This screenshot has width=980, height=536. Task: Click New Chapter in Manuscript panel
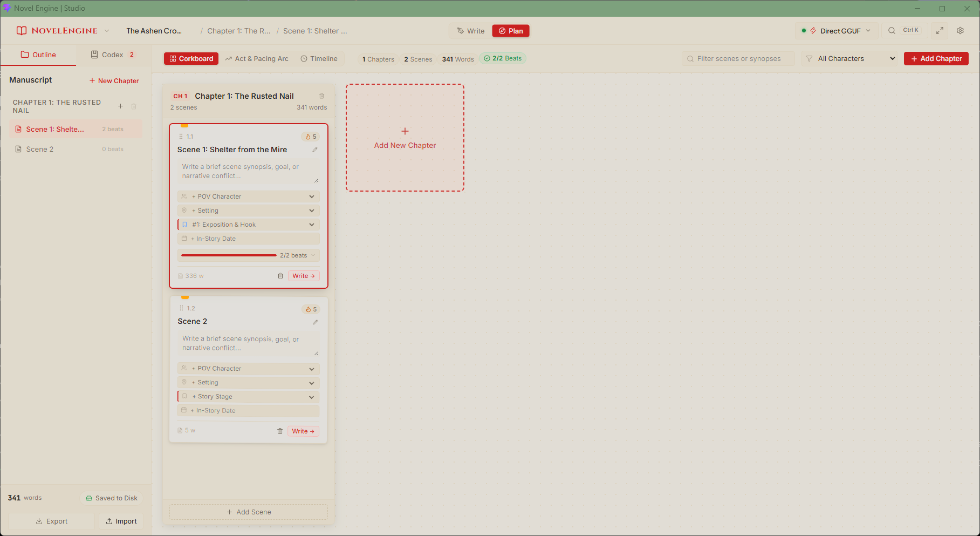click(114, 81)
